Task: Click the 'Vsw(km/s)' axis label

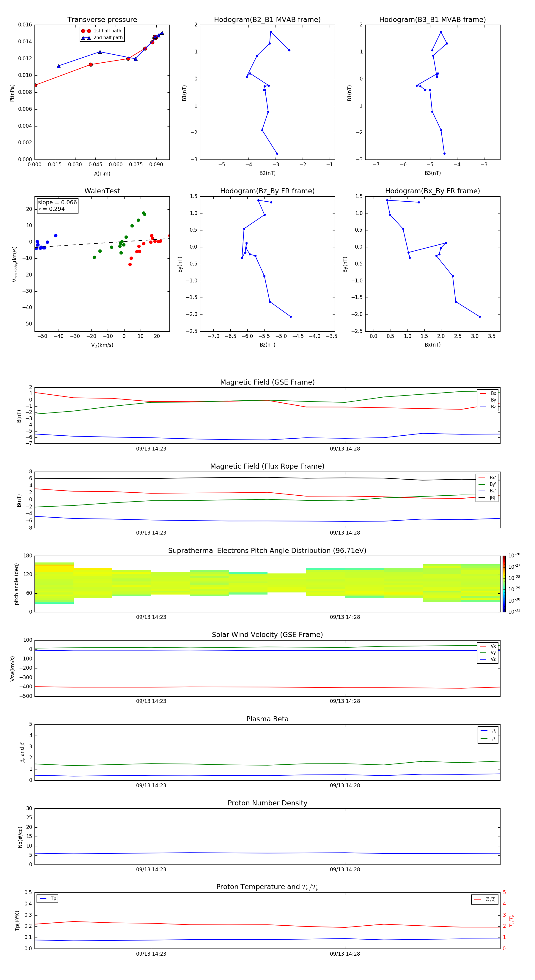Action: [12, 668]
